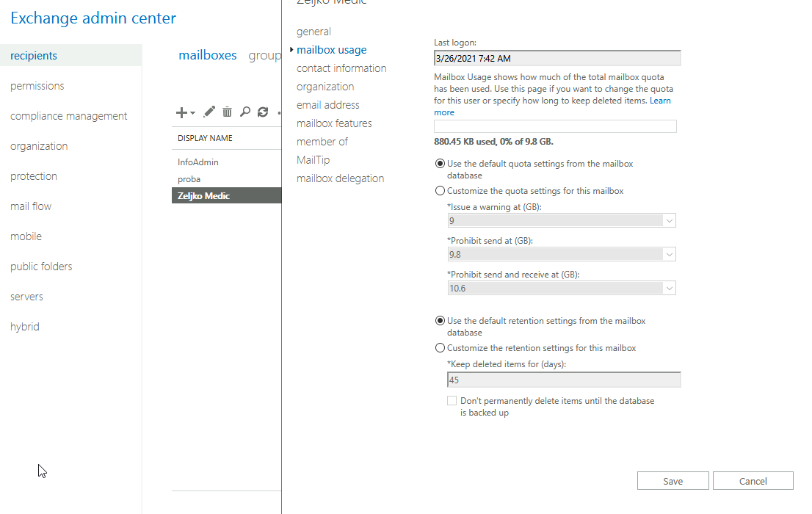Select Use the default retention settings radio
Viewport: 812px width, 514px height.
pos(440,321)
